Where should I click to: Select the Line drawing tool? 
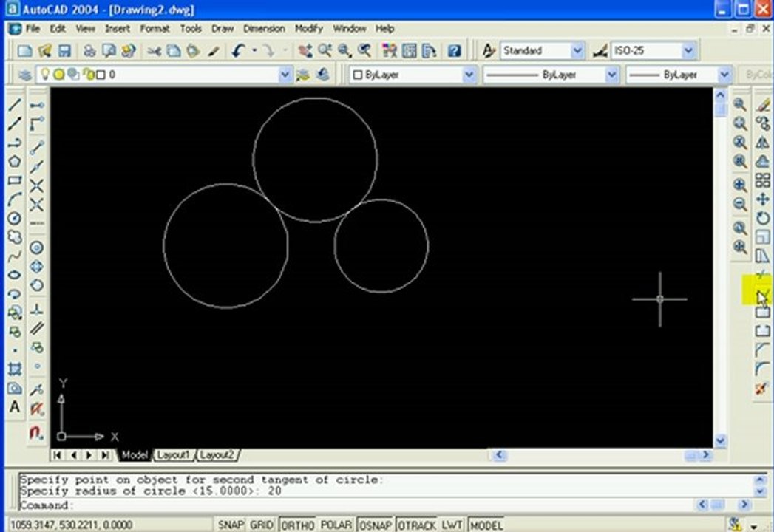click(14, 105)
